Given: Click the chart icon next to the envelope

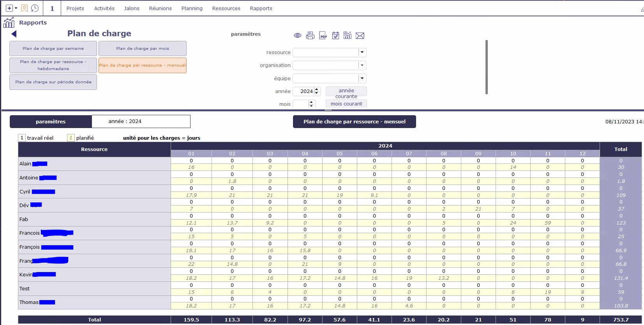Looking at the screenshot, I should 348,36.
